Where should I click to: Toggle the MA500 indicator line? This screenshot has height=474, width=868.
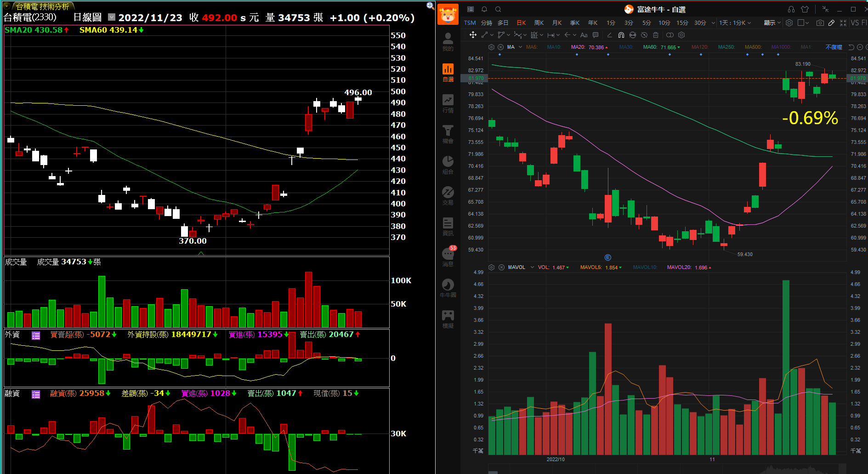(753, 47)
